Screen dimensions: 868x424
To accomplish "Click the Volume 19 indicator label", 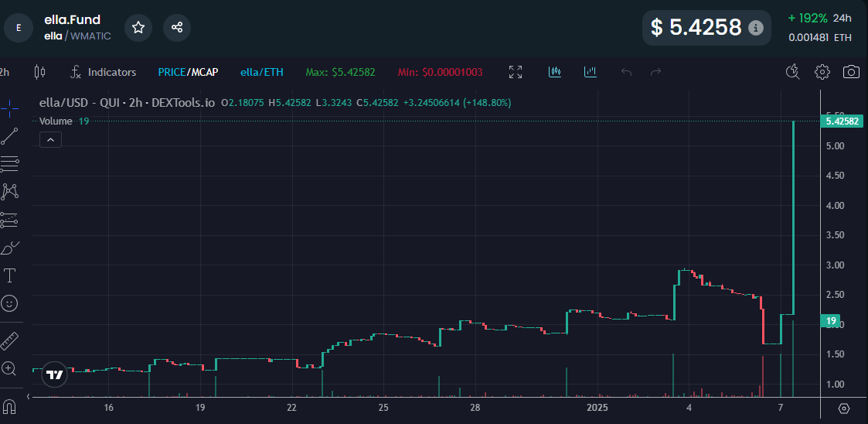I will coord(64,121).
